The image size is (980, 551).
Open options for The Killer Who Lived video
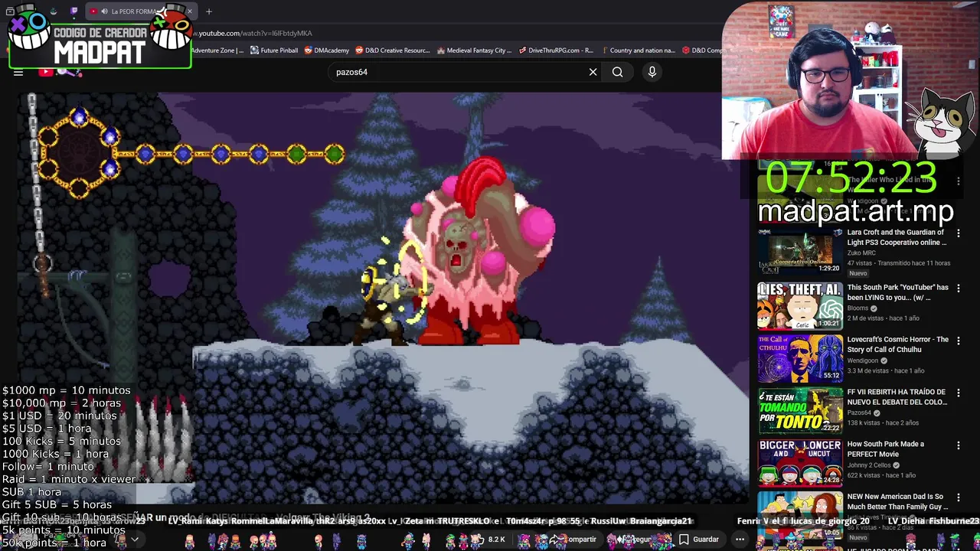(x=959, y=181)
